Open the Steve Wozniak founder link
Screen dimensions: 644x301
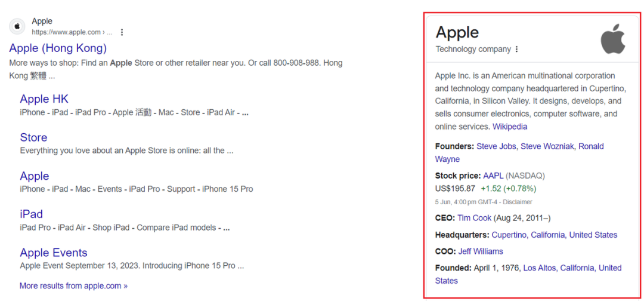tap(548, 146)
